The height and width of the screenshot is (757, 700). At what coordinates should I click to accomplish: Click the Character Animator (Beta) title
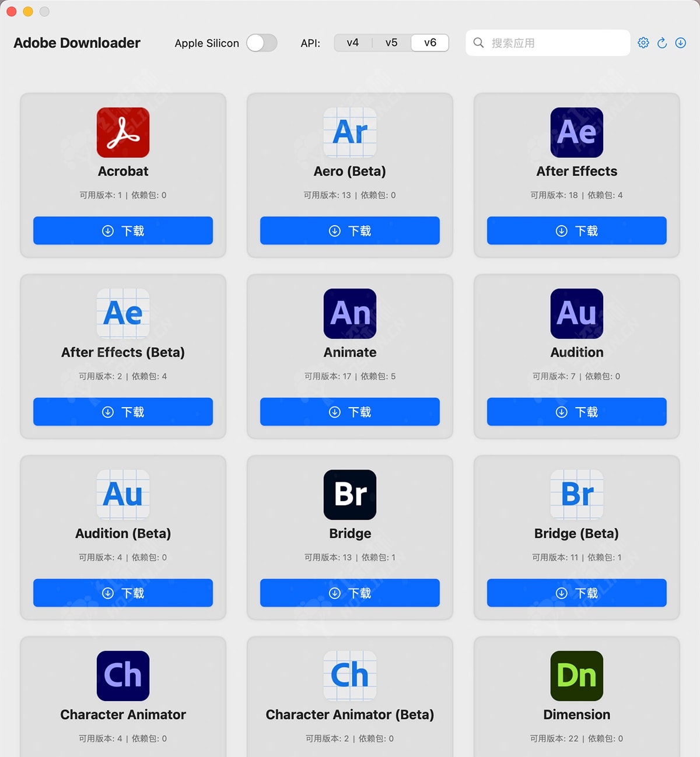(350, 715)
